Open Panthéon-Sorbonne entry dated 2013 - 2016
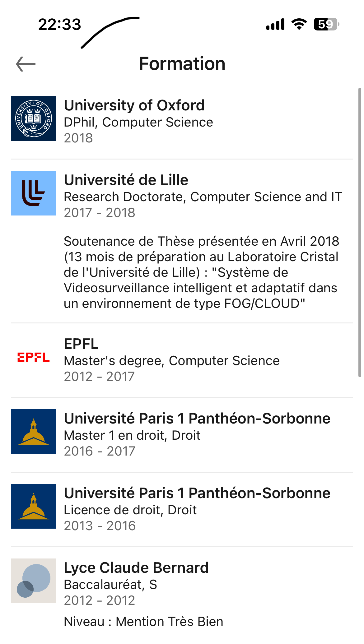Screen dimensions: 364x644 tap(197, 493)
